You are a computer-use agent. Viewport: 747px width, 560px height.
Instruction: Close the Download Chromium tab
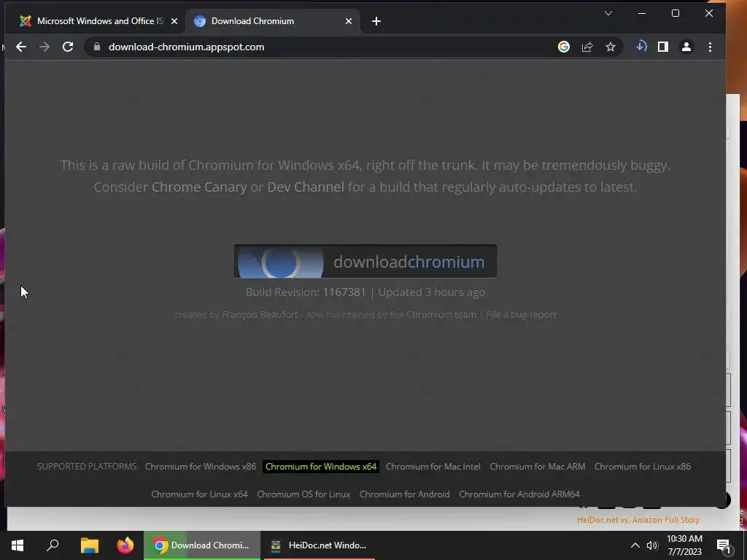(x=348, y=21)
